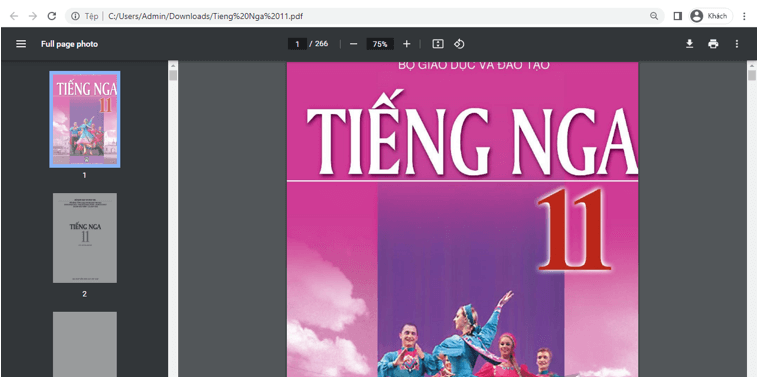
Task: Reload the page with the refresh icon
Action: pos(52,16)
